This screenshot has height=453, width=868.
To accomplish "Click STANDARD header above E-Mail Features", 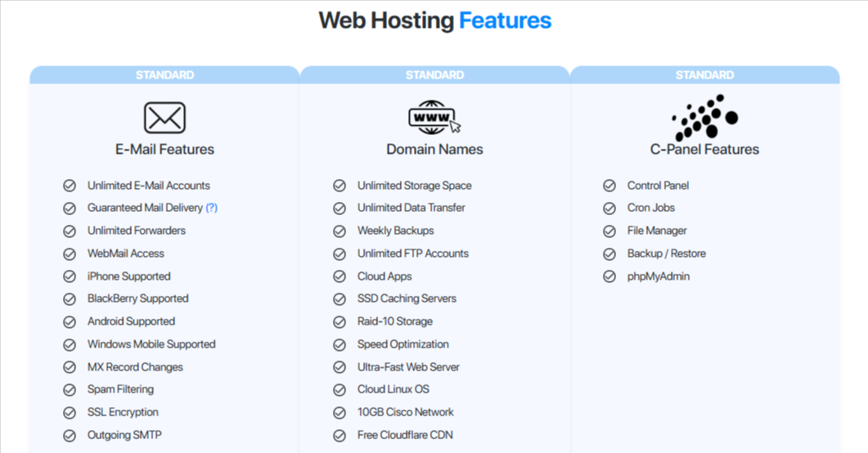I will coord(164,74).
